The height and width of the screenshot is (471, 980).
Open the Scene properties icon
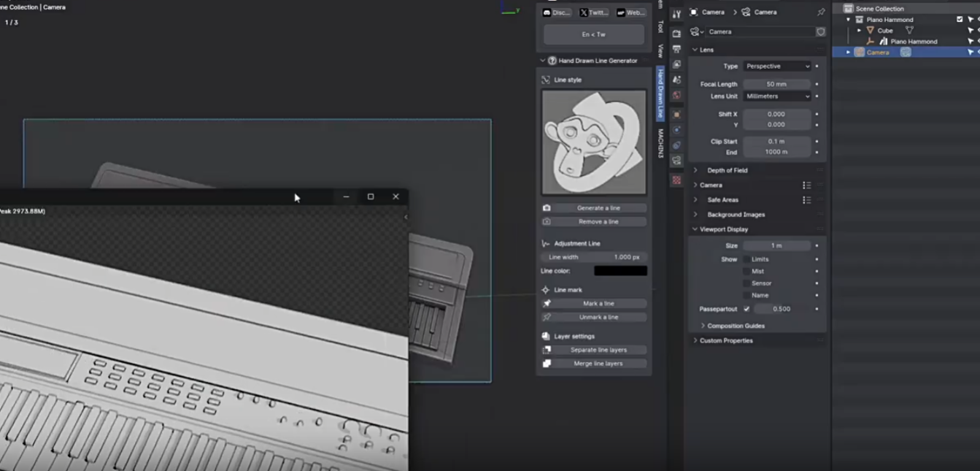coord(676,80)
